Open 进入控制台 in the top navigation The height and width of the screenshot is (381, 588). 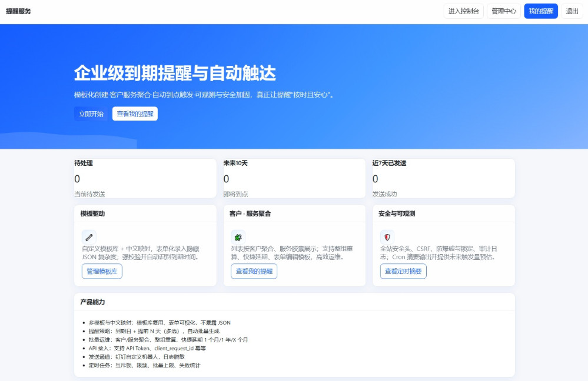(x=463, y=11)
